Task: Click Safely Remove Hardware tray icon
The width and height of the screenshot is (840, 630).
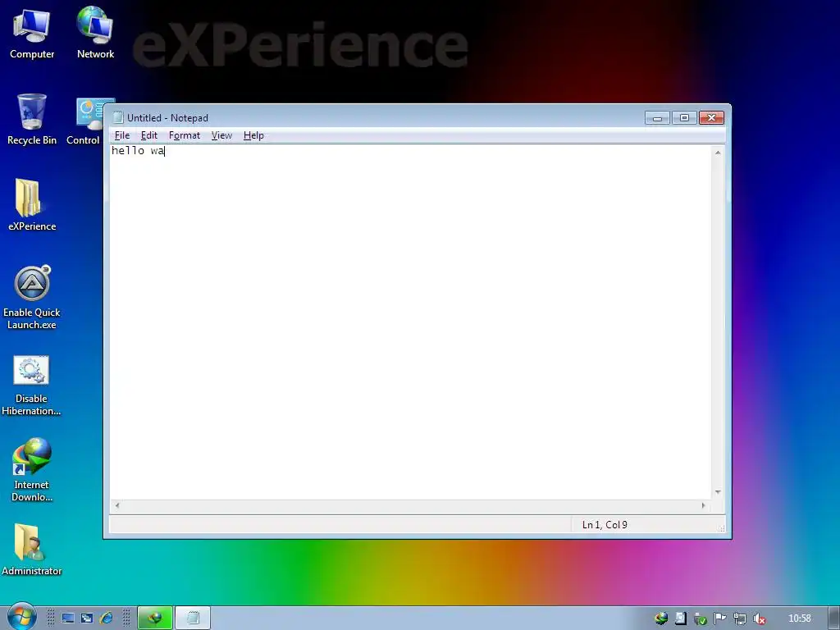Action: (701, 619)
